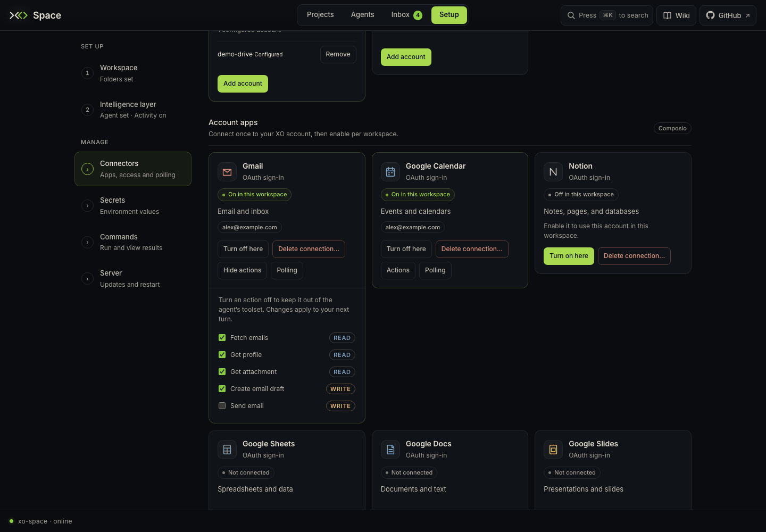This screenshot has height=532, width=766.
Task: Turn off Google Calendar here
Action: click(406, 249)
